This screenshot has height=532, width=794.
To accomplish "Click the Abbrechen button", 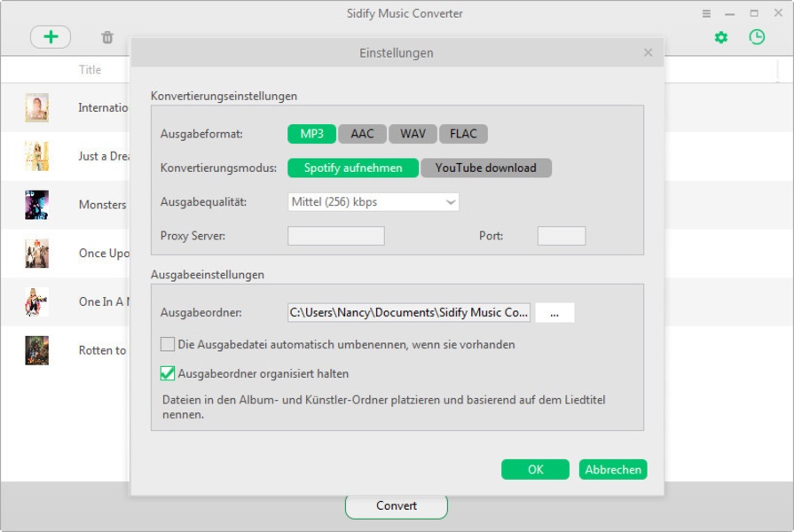I will (x=613, y=469).
